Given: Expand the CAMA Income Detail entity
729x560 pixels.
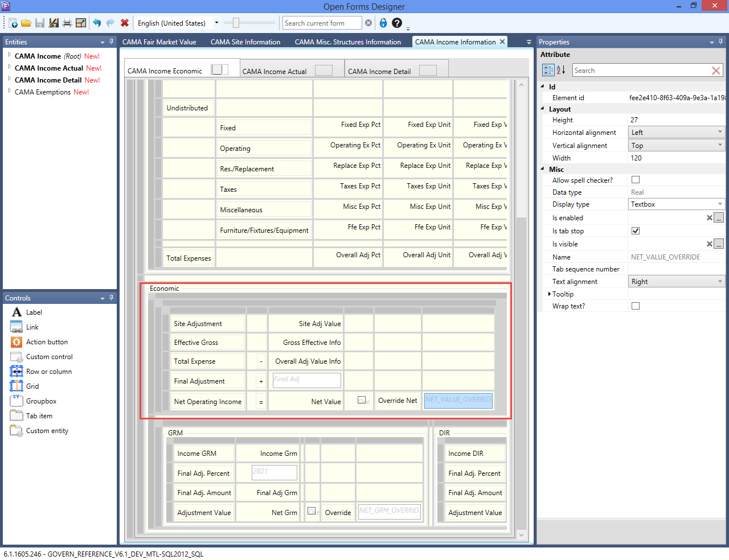Looking at the screenshot, I should click(10, 80).
